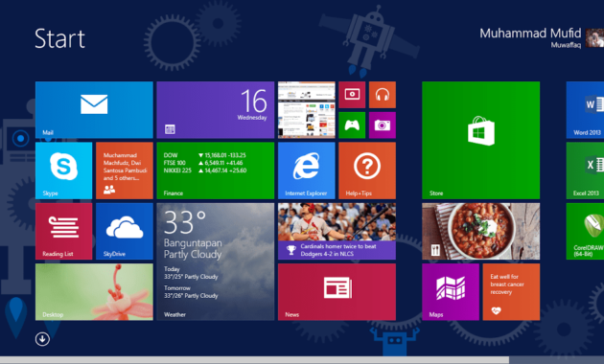Launch the Skype tile
The image size is (604, 364).
[x=64, y=171]
